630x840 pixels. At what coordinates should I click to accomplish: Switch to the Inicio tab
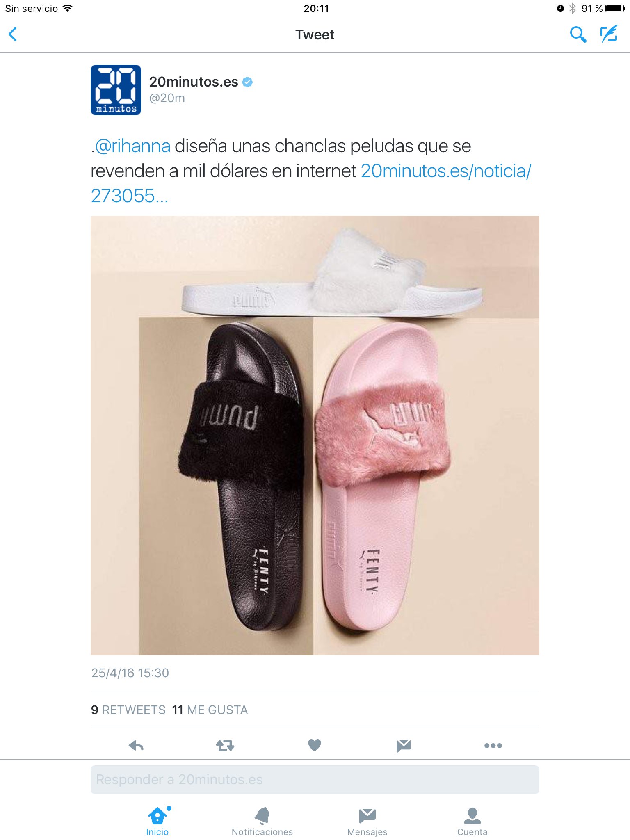[157, 821]
